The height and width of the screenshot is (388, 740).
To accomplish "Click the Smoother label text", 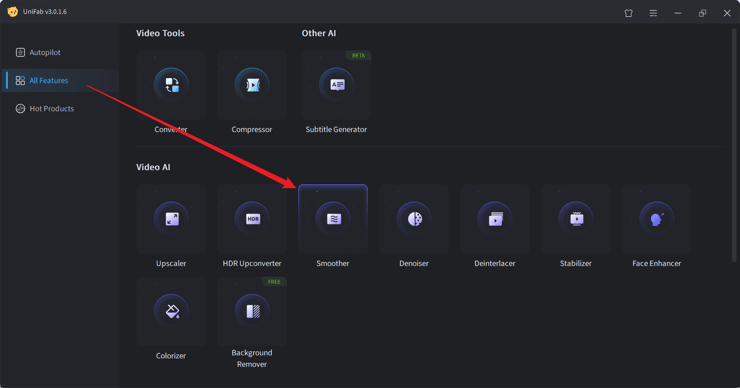I will (333, 263).
